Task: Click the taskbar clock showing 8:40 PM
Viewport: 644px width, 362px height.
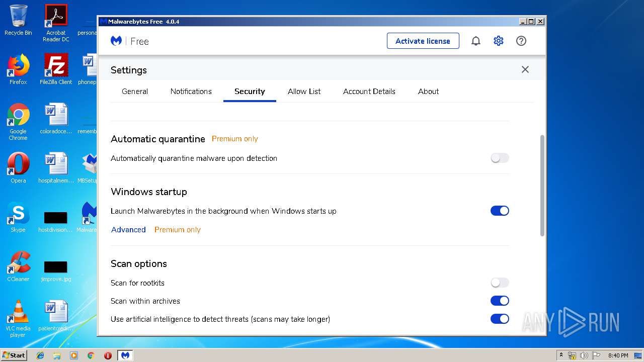Action: pyautogui.click(x=618, y=355)
